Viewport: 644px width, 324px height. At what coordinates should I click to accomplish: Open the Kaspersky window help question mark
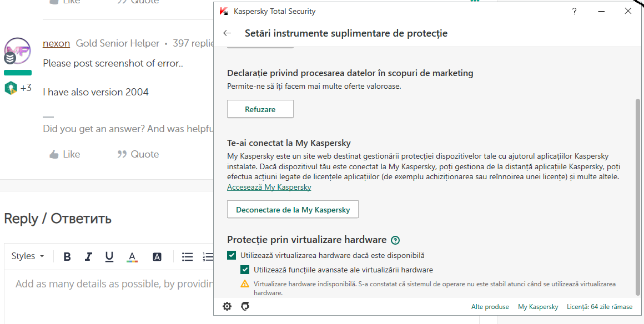click(575, 11)
